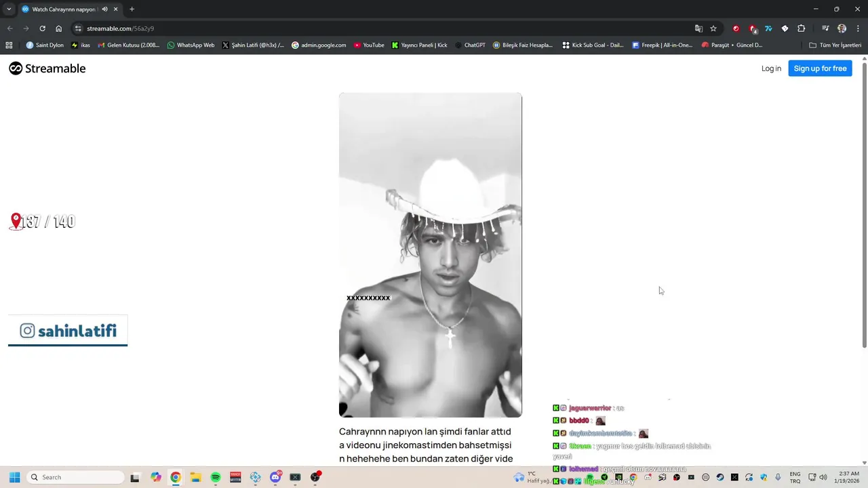Open the Chrome profile avatar
This screenshot has height=488, width=868.
[x=842, y=28]
